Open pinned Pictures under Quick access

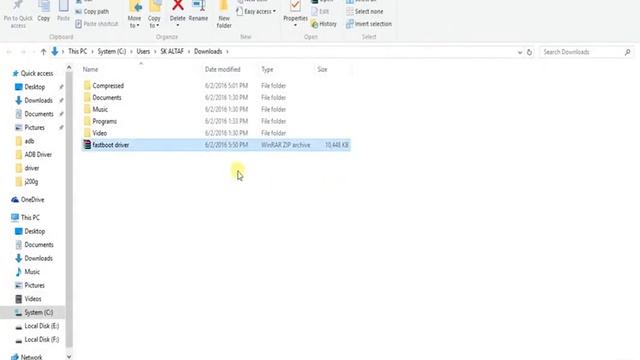pos(34,127)
